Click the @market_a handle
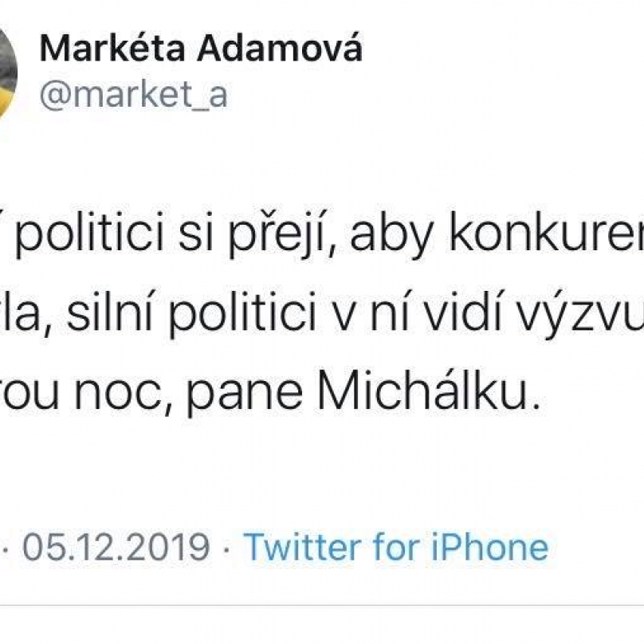644x644 pixels. (x=133, y=96)
